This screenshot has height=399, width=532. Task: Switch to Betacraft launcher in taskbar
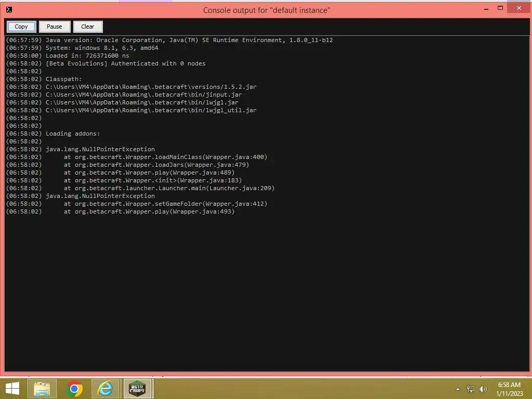pyautogui.click(x=138, y=389)
